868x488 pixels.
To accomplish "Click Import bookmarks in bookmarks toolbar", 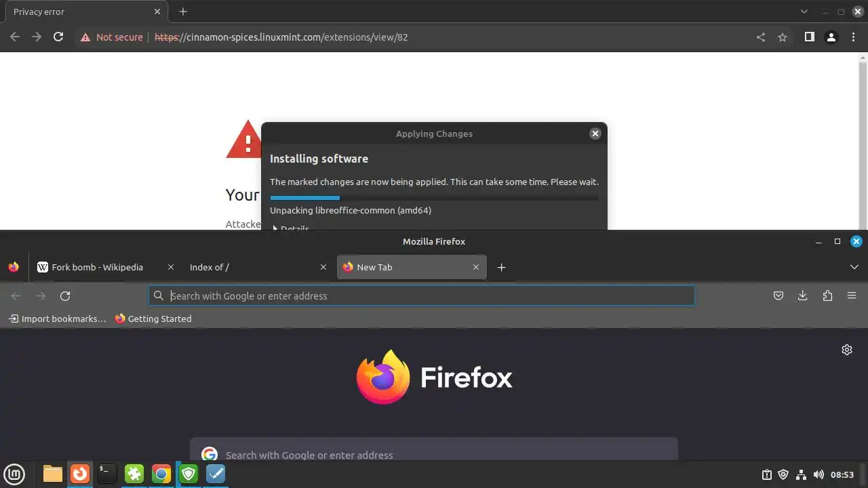I will point(58,319).
